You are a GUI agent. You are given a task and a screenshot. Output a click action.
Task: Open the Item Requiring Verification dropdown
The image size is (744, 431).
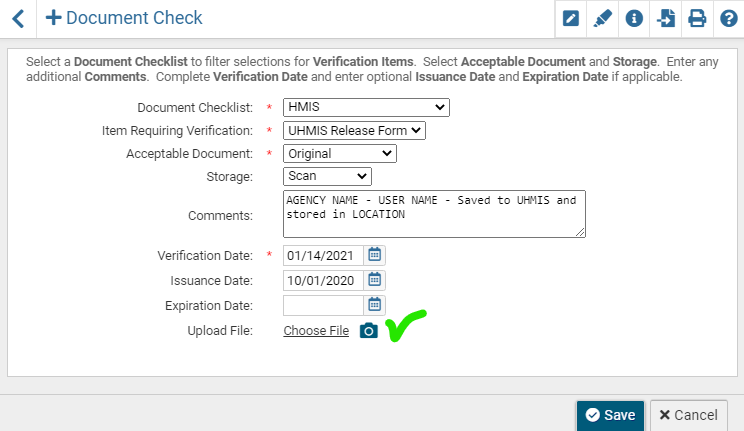pyautogui.click(x=354, y=131)
